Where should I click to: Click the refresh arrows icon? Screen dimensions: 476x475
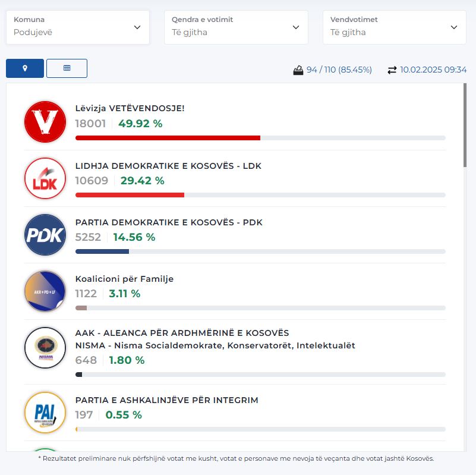tap(392, 70)
